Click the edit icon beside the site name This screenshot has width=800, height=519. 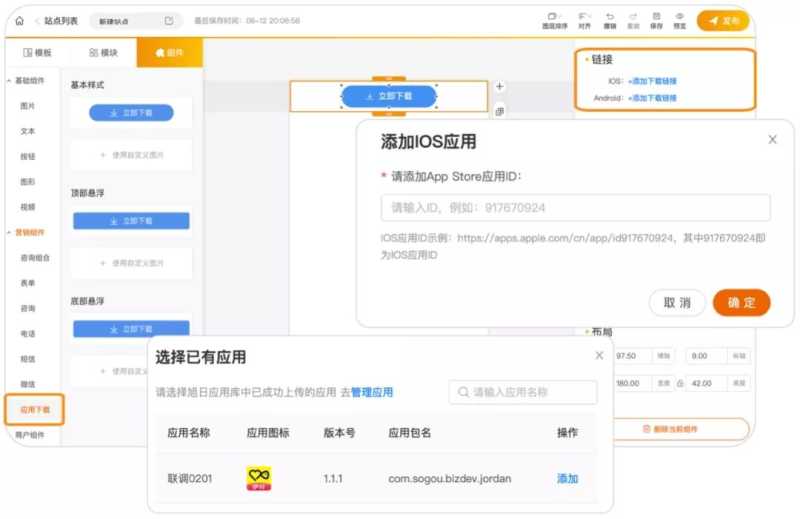[169, 21]
